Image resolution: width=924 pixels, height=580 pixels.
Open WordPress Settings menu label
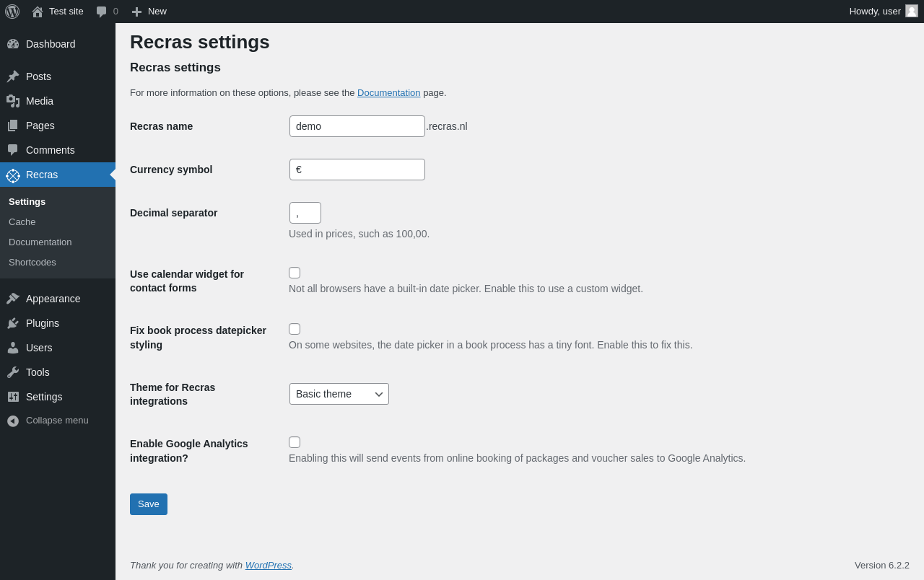[44, 397]
